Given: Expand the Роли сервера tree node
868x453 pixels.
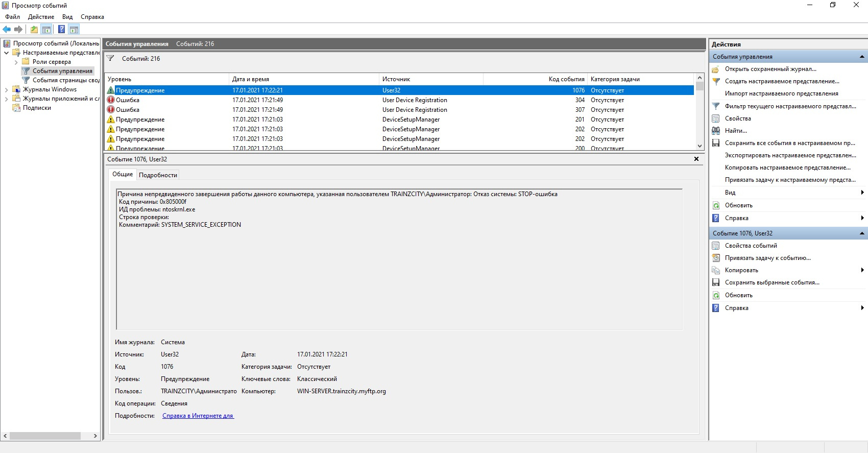Looking at the screenshot, I should [16, 62].
